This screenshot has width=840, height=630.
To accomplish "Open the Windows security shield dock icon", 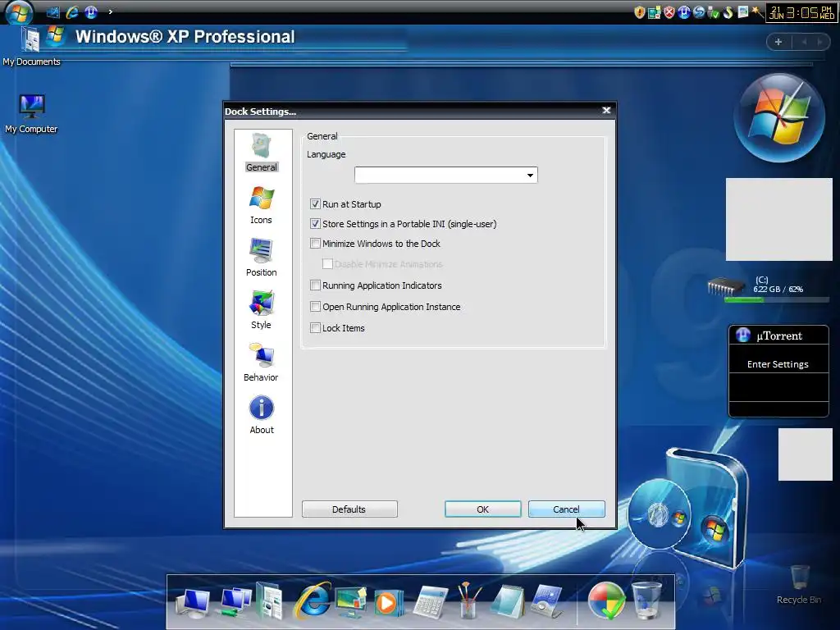I will click(606, 600).
